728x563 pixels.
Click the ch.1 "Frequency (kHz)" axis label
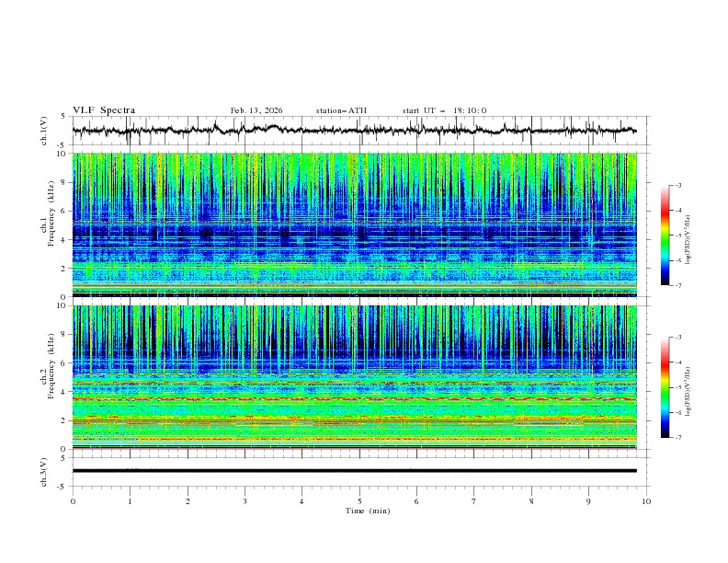[x=51, y=213]
